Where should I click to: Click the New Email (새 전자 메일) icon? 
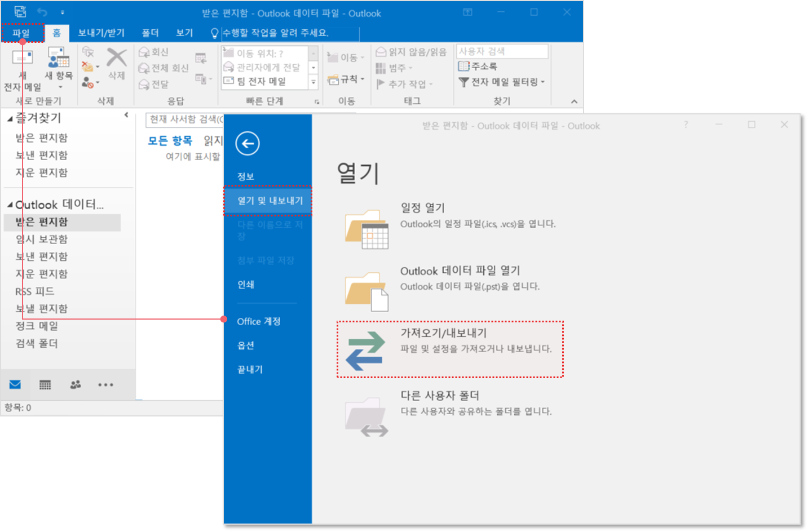pos(23,59)
